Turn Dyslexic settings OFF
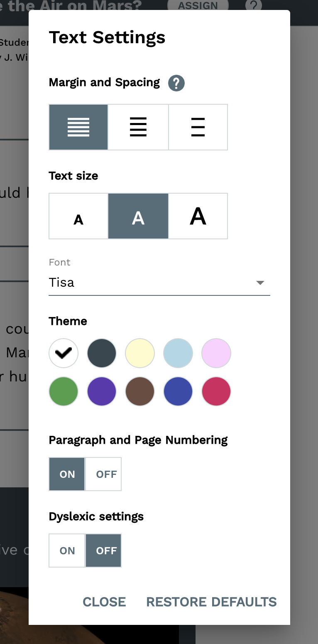Image resolution: width=318 pixels, height=644 pixels. point(104,551)
